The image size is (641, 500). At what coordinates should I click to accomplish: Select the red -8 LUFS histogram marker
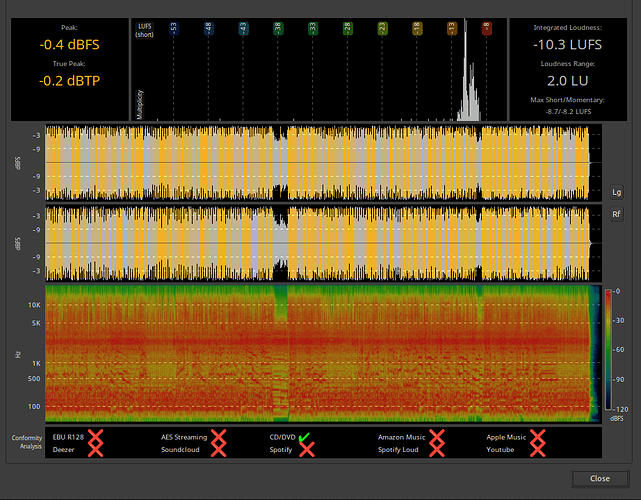(486, 30)
